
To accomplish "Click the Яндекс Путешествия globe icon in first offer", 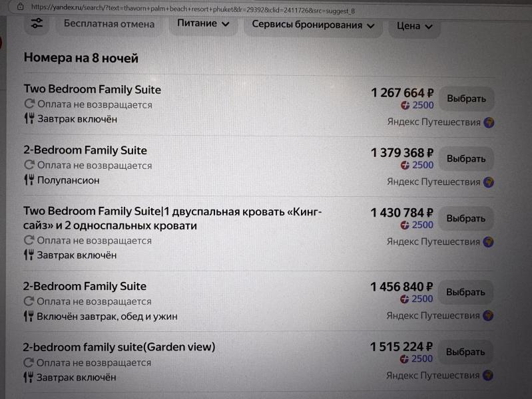I will 489,122.
